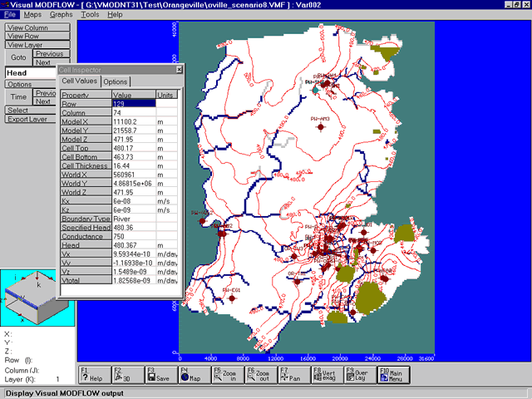Close the Cell Inspector window

[180, 70]
